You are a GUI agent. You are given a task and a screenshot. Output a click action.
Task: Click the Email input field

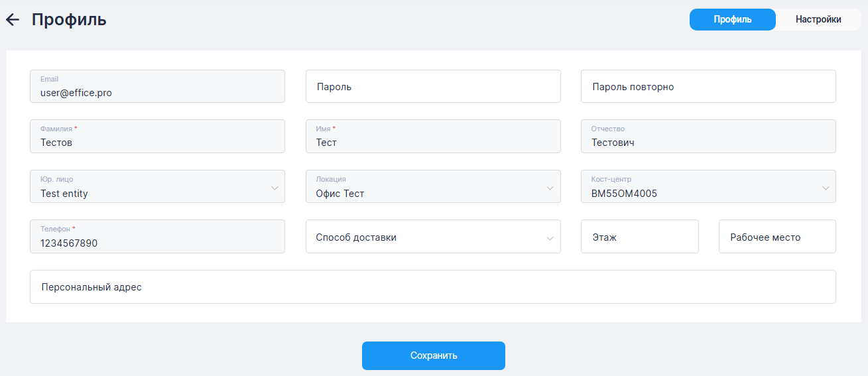coord(157,87)
